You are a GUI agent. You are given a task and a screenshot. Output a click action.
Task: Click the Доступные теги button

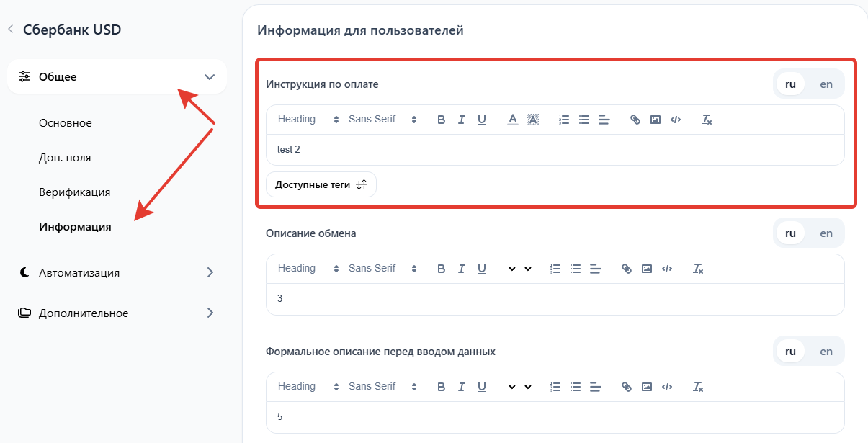(321, 185)
